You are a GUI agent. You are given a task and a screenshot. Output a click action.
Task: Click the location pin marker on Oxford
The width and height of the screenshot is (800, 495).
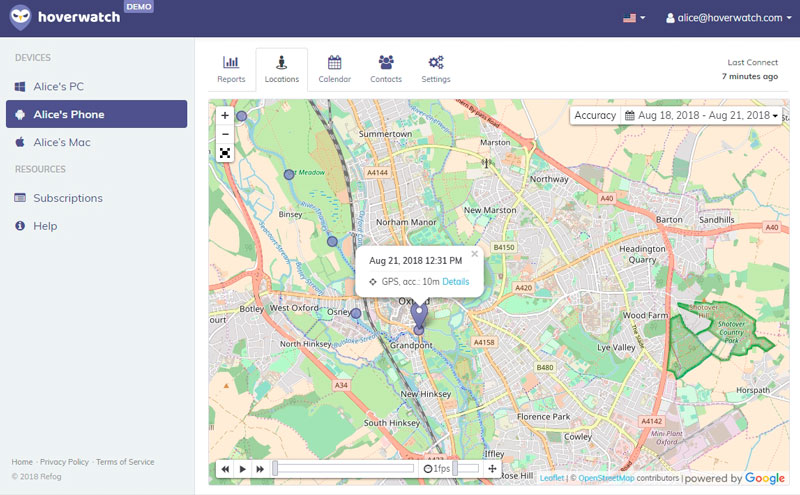(419, 314)
